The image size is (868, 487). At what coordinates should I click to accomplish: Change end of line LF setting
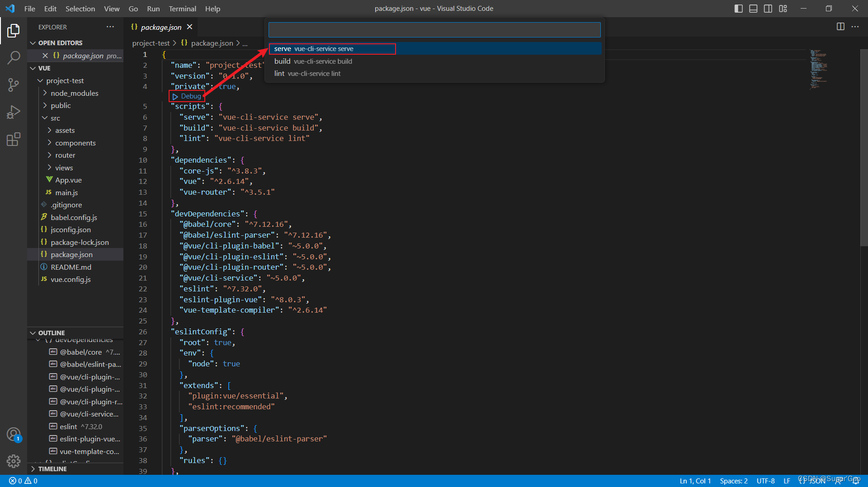[787, 481]
